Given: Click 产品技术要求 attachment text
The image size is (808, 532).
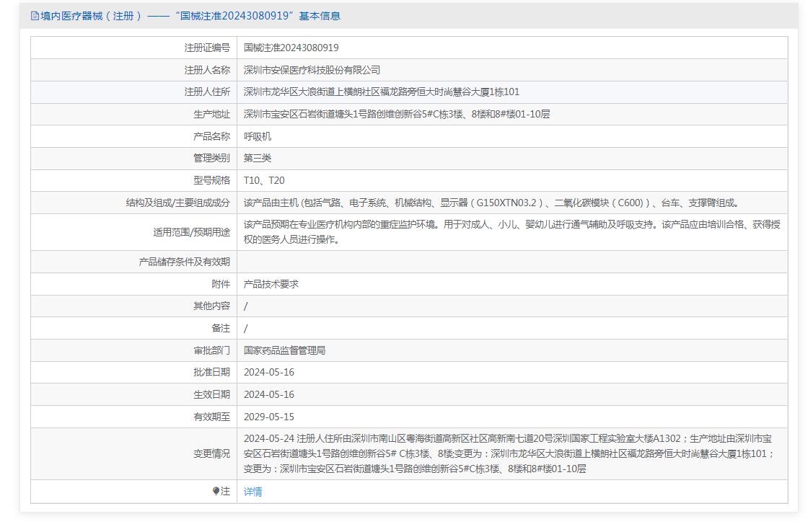Looking at the screenshot, I should point(271,284).
